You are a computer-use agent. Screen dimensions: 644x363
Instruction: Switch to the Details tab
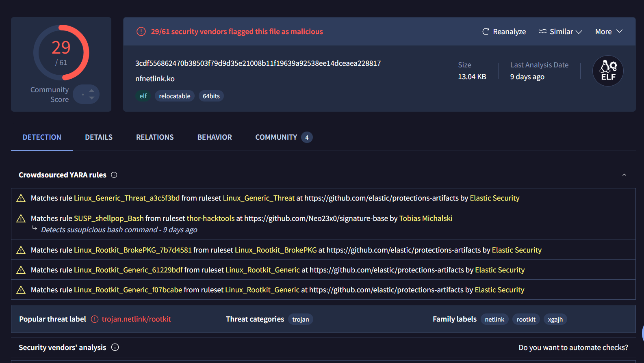tap(99, 137)
